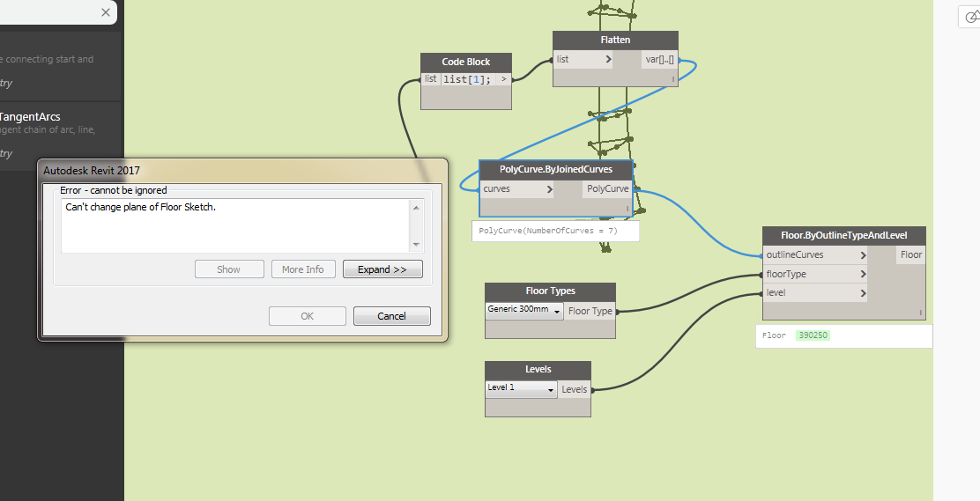Clear the library search box with the X
Image resolution: width=980 pixels, height=501 pixels.
click(x=106, y=12)
